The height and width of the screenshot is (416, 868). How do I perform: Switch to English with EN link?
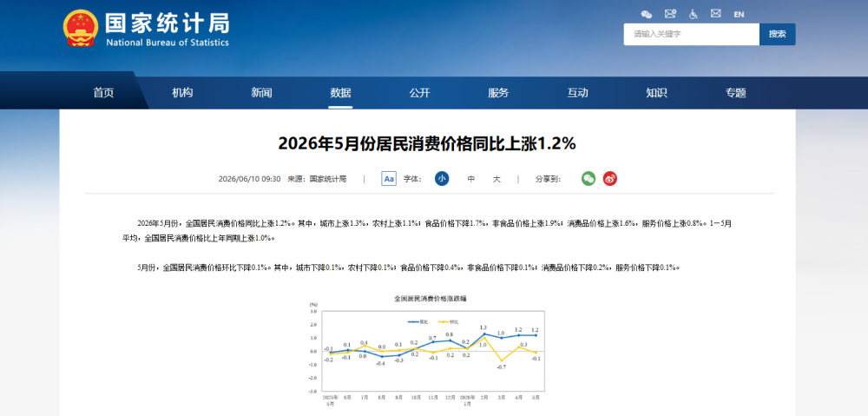739,15
